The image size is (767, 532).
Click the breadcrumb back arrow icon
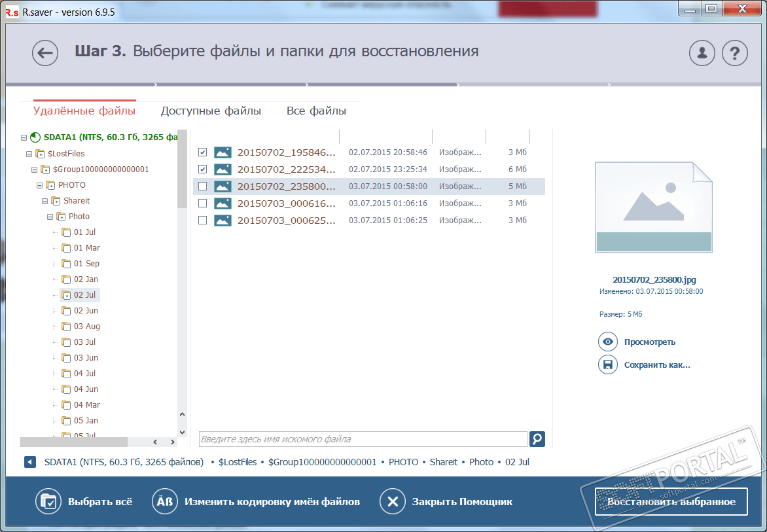[x=30, y=462]
